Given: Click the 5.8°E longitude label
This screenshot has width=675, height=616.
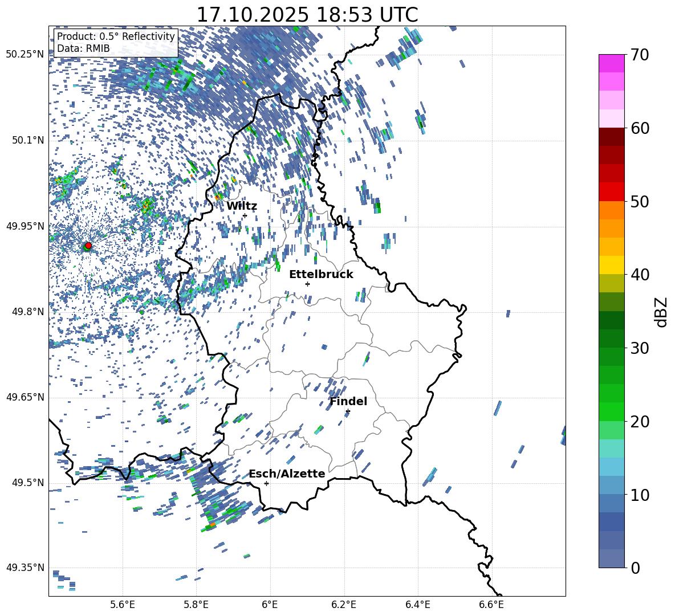Looking at the screenshot, I should coord(196,605).
